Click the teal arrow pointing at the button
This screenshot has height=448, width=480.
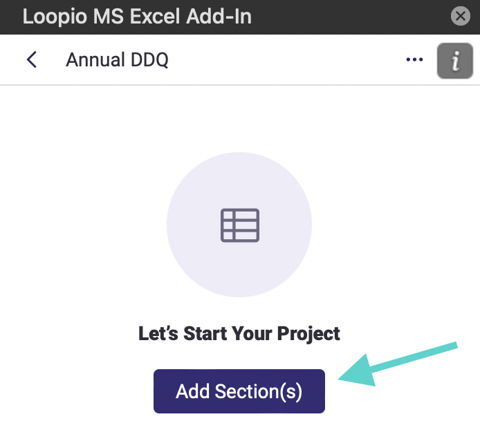coord(398,364)
